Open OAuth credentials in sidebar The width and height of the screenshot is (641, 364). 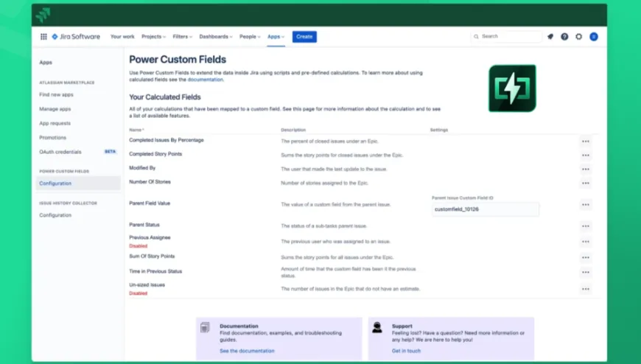coord(60,152)
